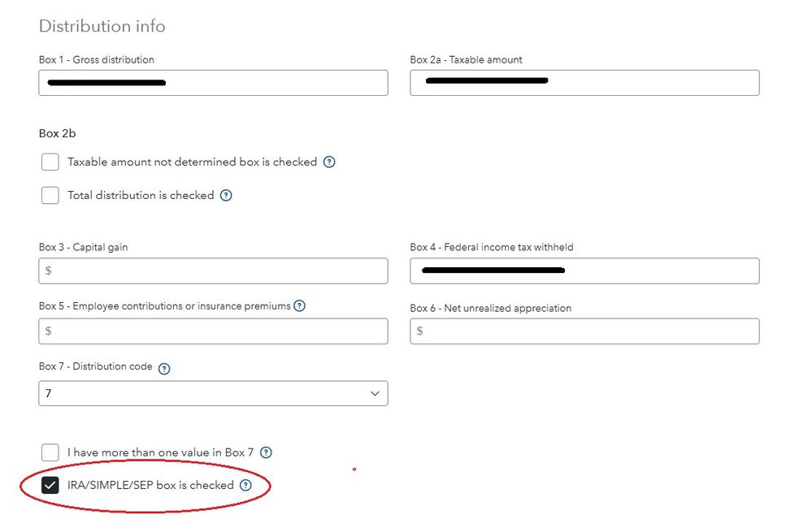Focus Box 6 Net unrealized appreciation field
812x528 pixels.
click(584, 331)
